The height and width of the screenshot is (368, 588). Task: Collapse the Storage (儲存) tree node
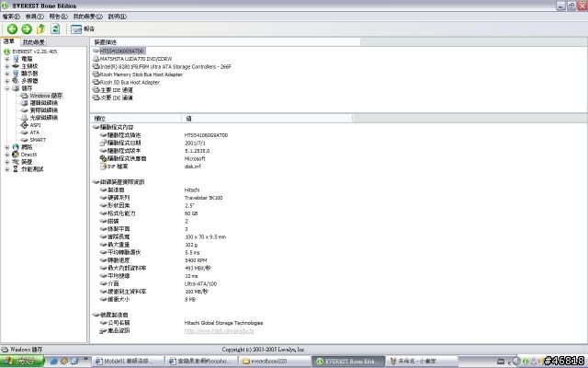click(6, 88)
